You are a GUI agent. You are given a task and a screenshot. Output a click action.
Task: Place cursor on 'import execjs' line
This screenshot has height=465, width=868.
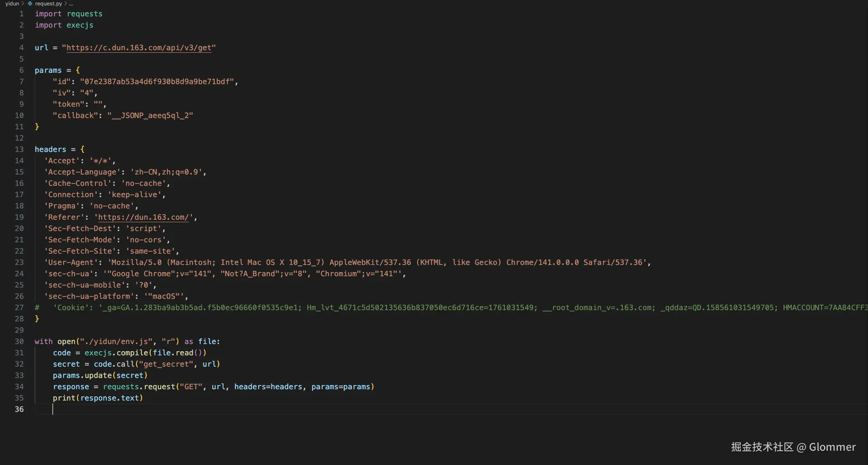point(64,25)
